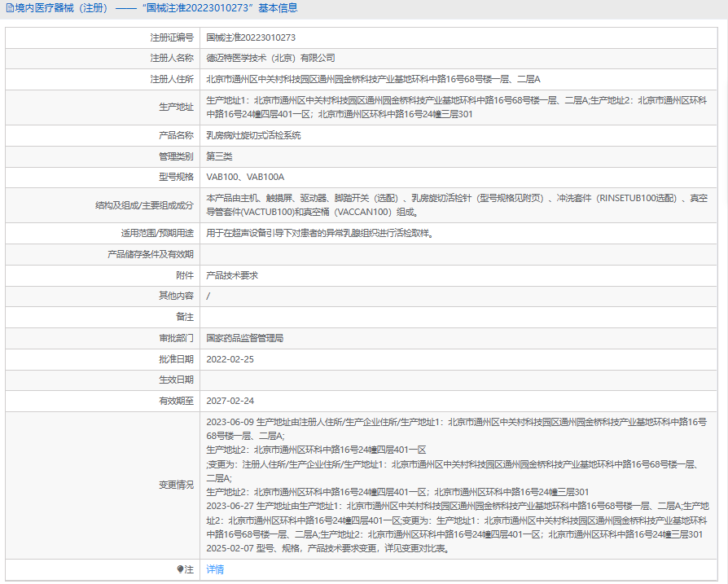Select the 生产地址 value text

457,108
